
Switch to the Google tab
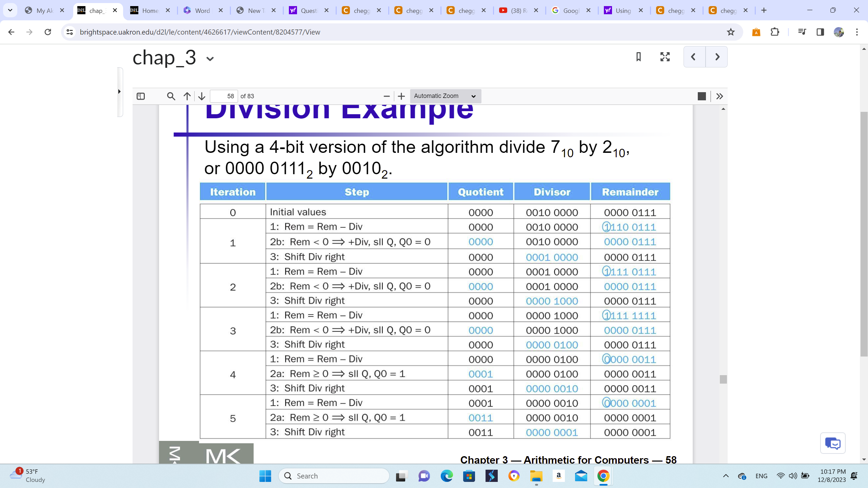(x=567, y=11)
